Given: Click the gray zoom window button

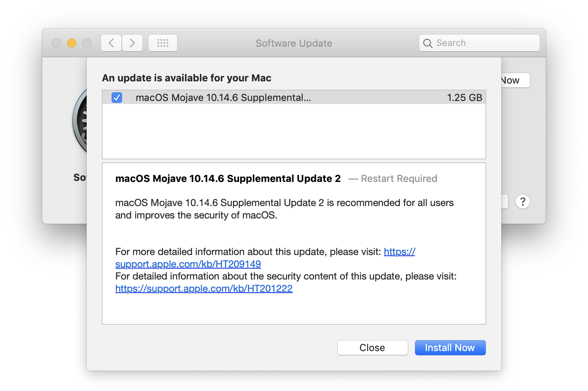Looking at the screenshot, I should (x=87, y=43).
